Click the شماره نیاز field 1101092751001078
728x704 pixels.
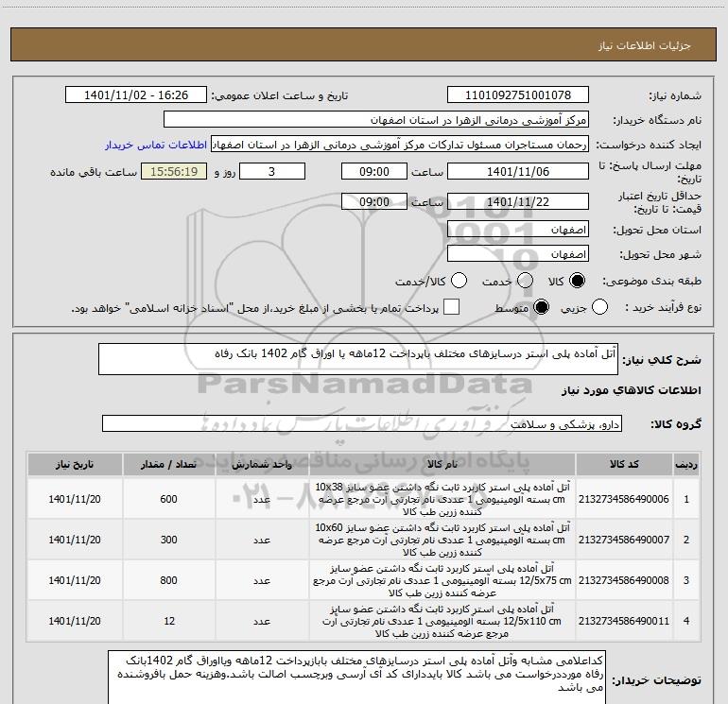pos(518,95)
